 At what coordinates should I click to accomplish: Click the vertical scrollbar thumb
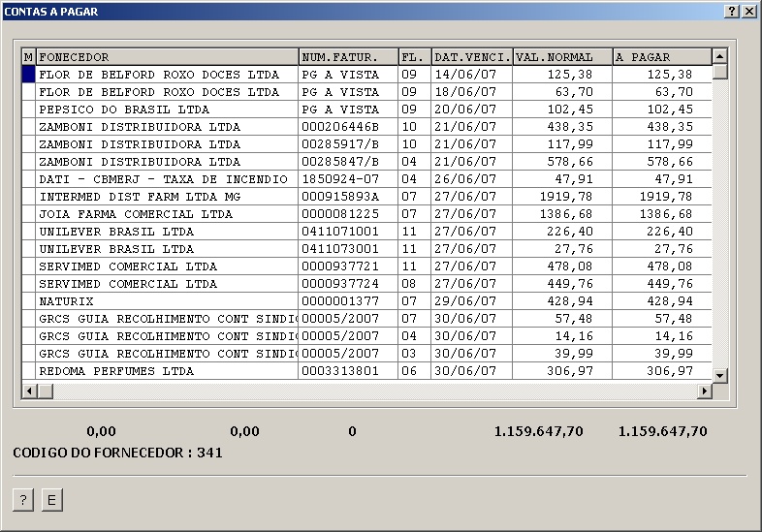tap(719, 72)
